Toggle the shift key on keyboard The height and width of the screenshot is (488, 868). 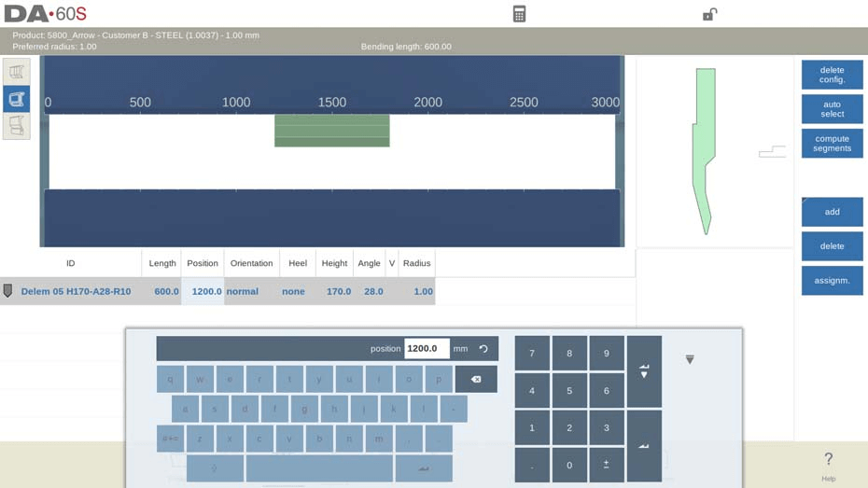(215, 468)
